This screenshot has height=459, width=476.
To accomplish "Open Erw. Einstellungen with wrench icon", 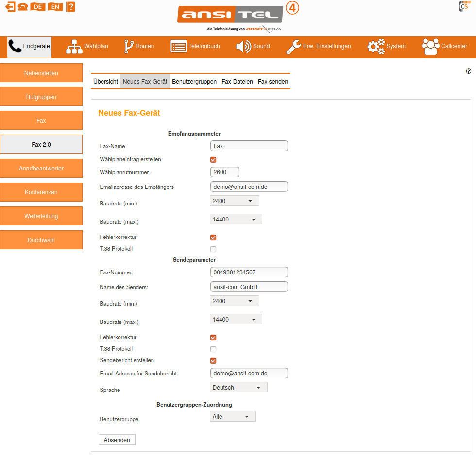I will click(318, 46).
